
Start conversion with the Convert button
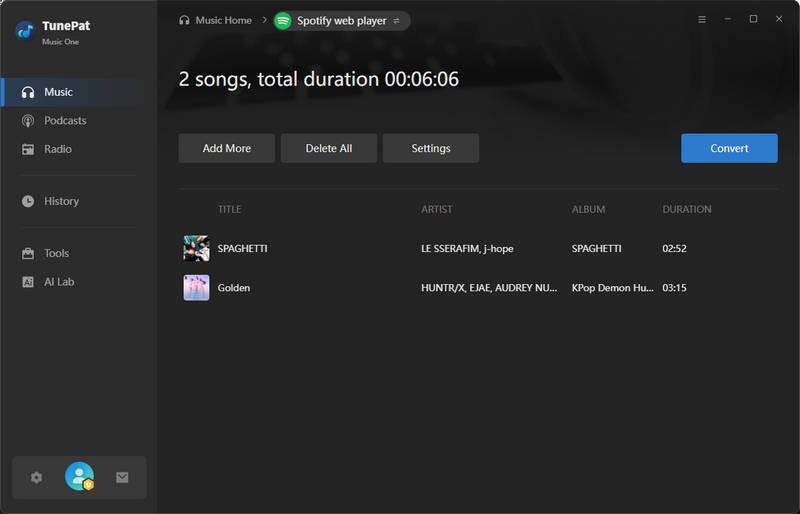point(729,149)
